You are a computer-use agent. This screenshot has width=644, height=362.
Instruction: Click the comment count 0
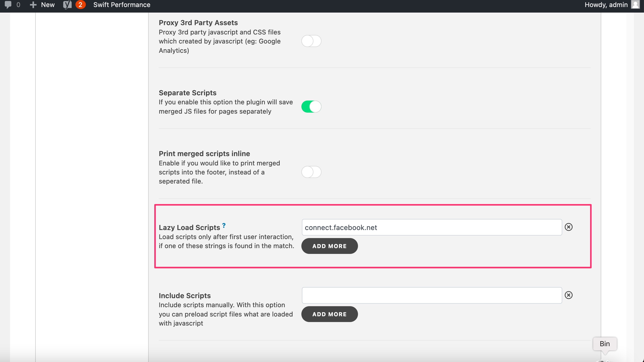18,5
